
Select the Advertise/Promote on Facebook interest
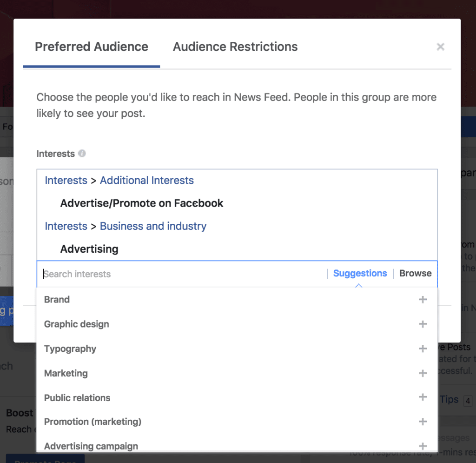pyautogui.click(x=141, y=203)
